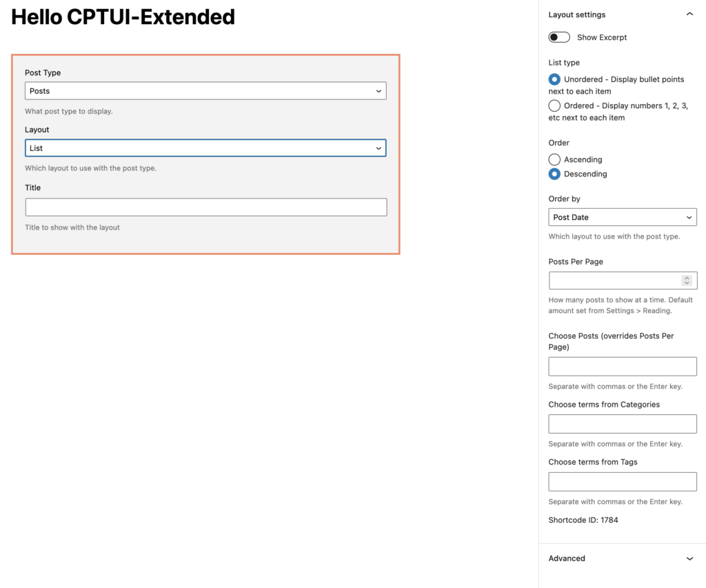This screenshot has width=706, height=588.
Task: Click the Choose terms from Categories field
Action: 622,423
